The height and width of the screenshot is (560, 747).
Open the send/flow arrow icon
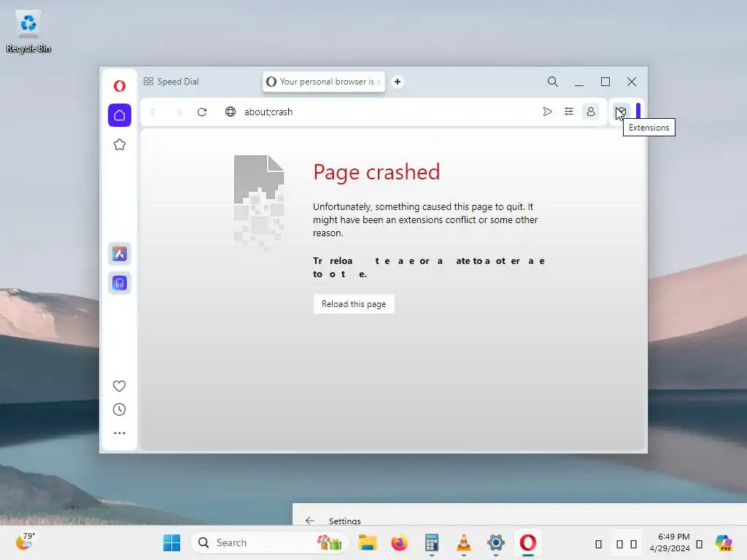547,112
